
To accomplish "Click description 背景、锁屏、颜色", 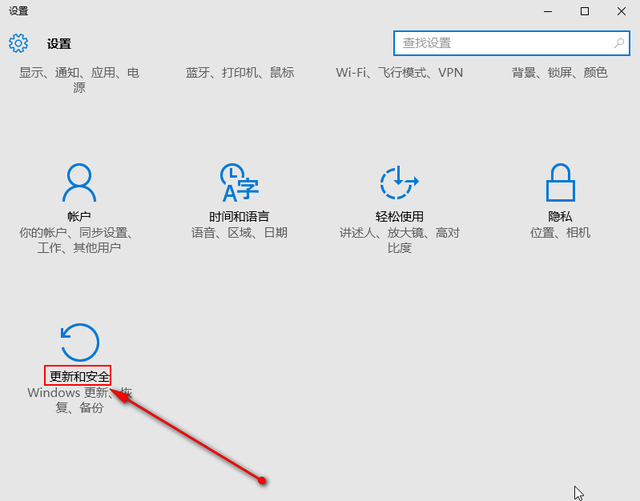I will 560,73.
